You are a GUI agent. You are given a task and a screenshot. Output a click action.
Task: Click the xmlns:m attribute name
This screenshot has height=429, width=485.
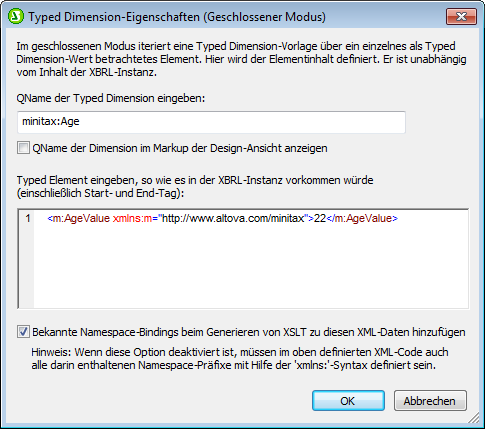click(x=132, y=218)
